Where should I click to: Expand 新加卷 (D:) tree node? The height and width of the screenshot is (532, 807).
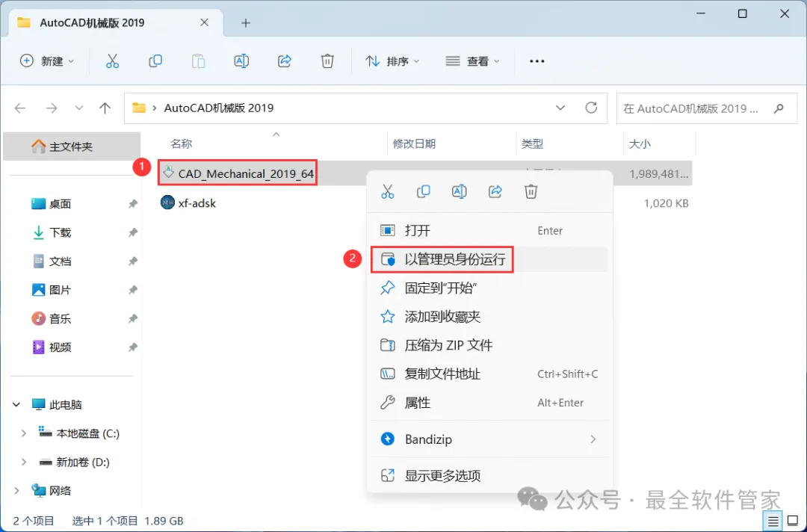pos(23,462)
